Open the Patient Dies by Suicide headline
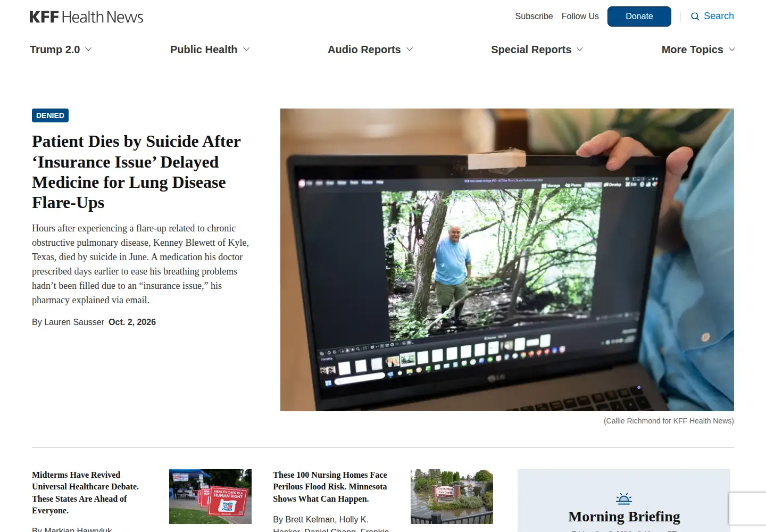This screenshot has width=766, height=532. tap(137, 172)
